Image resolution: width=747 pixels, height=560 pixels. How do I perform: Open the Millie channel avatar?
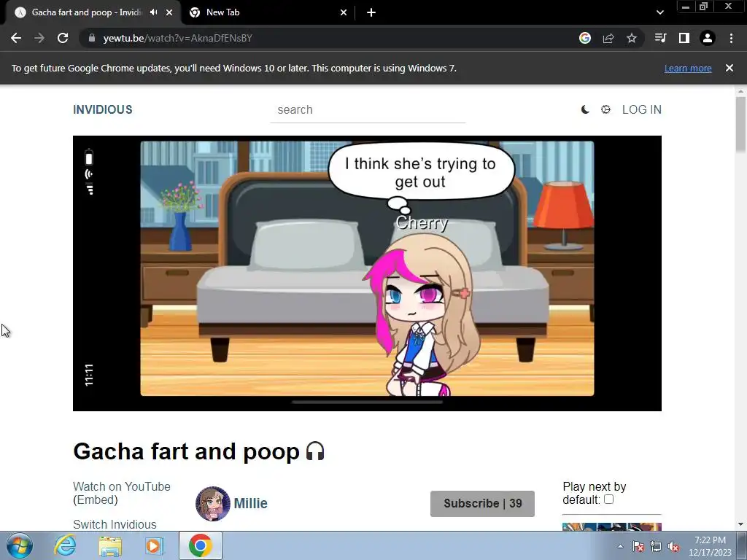[212, 503]
